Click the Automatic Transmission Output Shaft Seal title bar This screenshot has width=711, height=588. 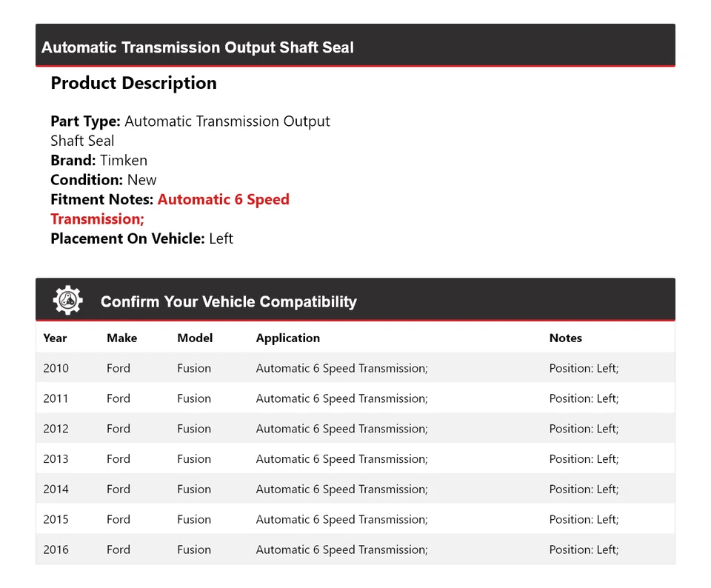pos(198,47)
